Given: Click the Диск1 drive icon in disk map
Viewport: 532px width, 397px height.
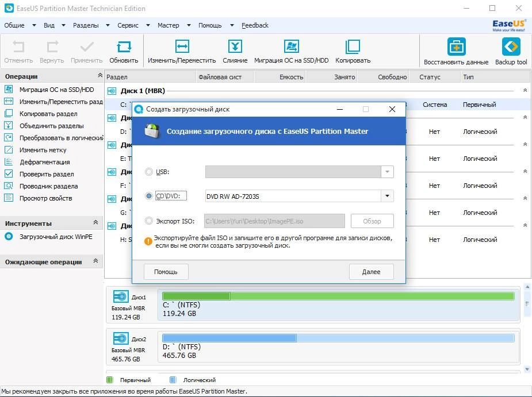Looking at the screenshot, I should (120, 296).
